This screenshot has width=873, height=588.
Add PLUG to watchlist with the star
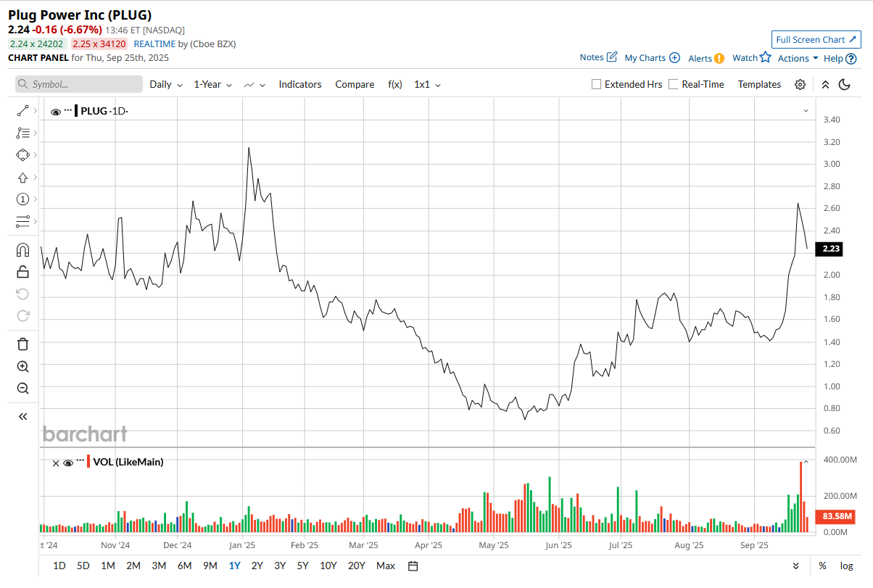coord(766,57)
